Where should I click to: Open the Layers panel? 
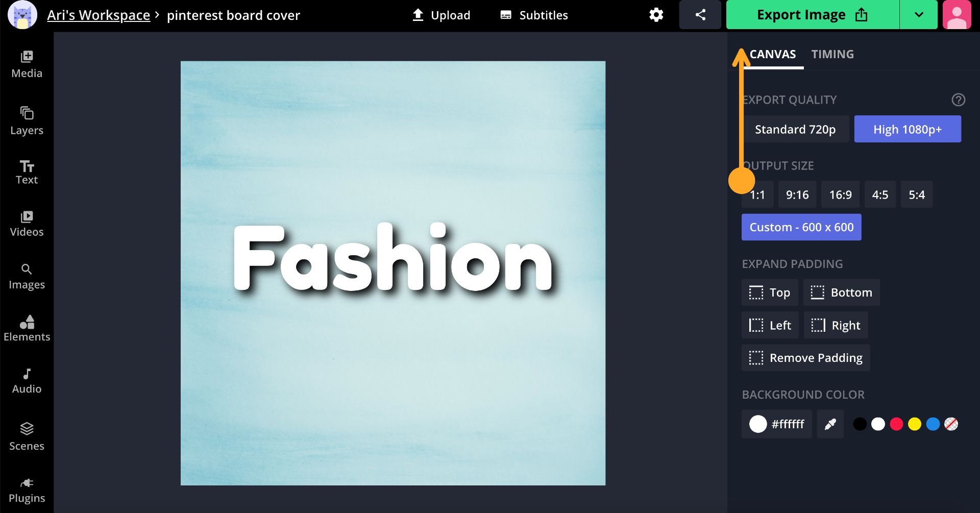pyautogui.click(x=27, y=120)
